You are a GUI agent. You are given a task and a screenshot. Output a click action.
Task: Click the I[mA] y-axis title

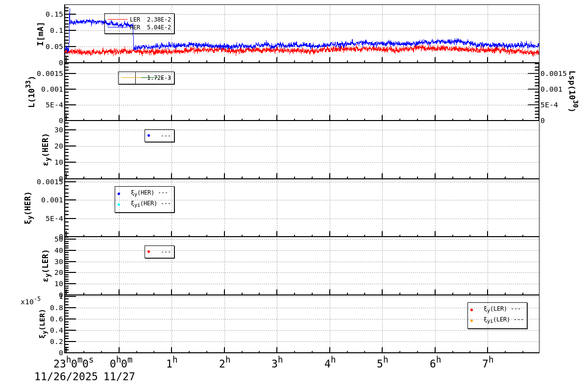click(41, 33)
